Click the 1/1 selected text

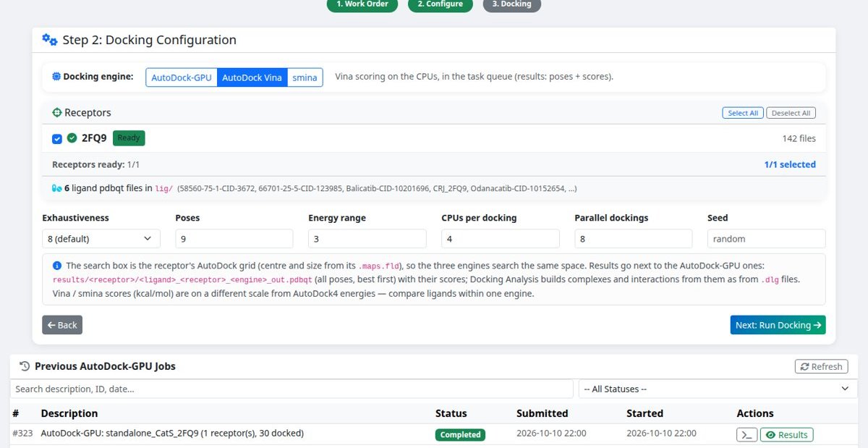tap(790, 164)
